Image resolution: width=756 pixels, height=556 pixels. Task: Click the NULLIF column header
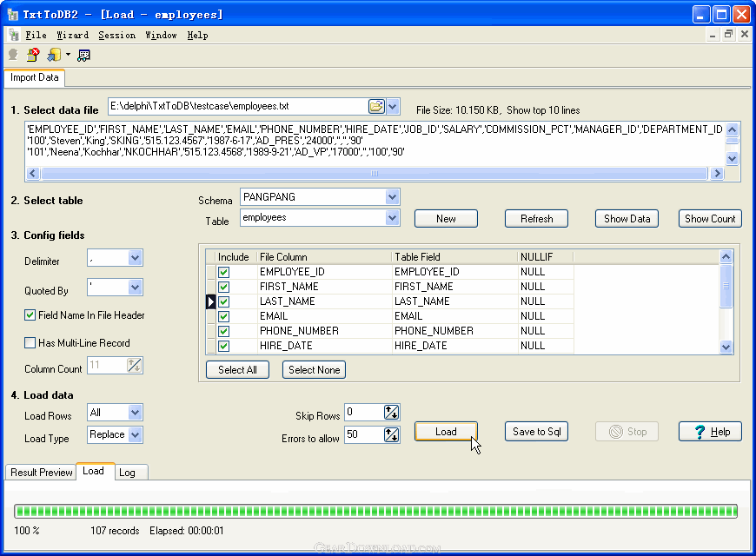click(x=546, y=257)
